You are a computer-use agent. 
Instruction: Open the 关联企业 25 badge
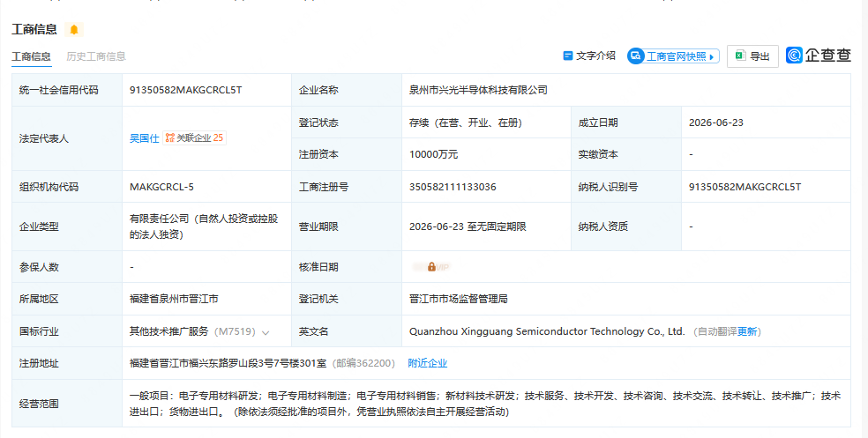click(194, 137)
